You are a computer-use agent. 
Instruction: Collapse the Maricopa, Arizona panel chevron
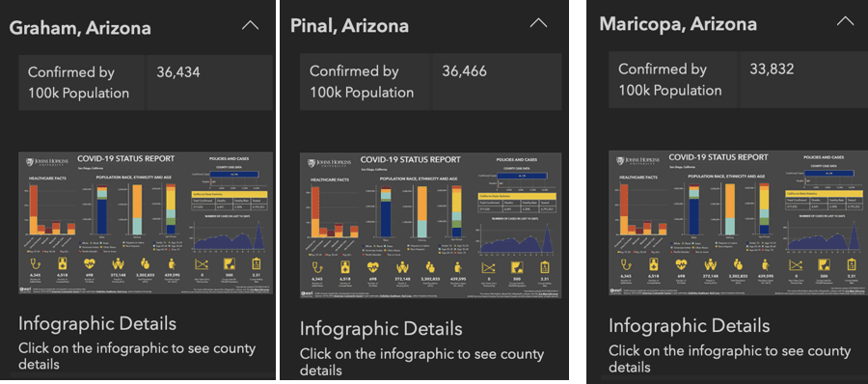pyautogui.click(x=845, y=21)
